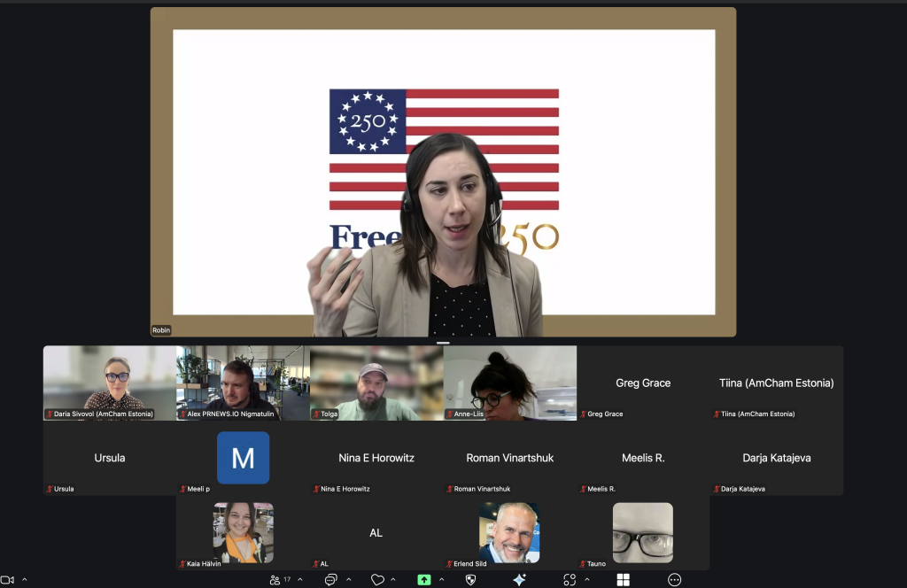Image resolution: width=907 pixels, height=588 pixels.
Task: Launch the AI Companion sparkle icon
Action: pos(520,579)
